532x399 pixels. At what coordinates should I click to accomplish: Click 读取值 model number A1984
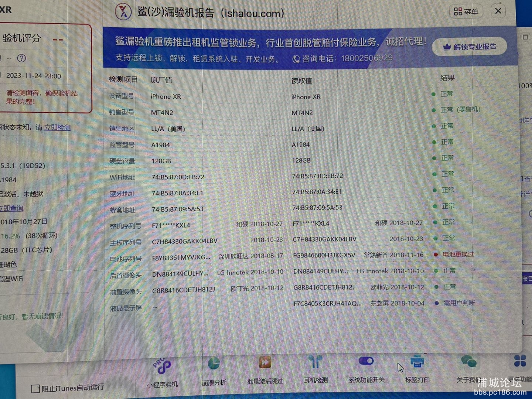click(x=301, y=144)
